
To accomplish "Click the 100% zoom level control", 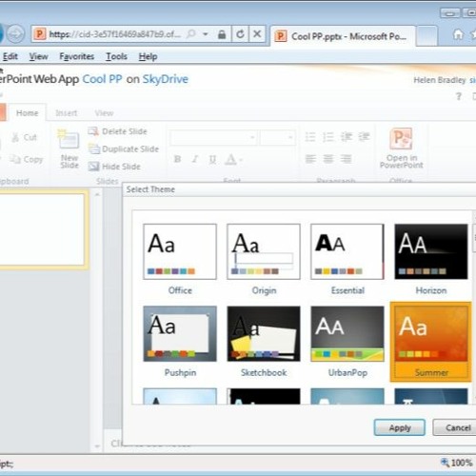I will pyautogui.click(x=456, y=463).
